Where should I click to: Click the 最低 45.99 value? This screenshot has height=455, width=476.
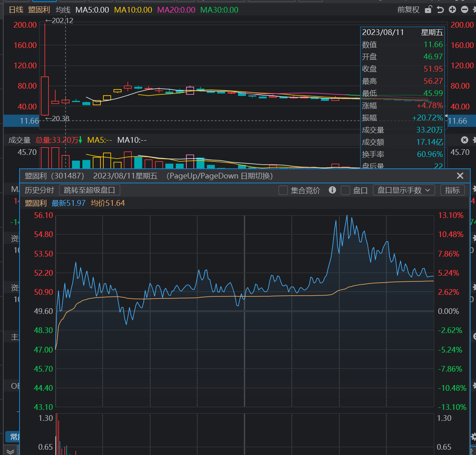pos(433,93)
